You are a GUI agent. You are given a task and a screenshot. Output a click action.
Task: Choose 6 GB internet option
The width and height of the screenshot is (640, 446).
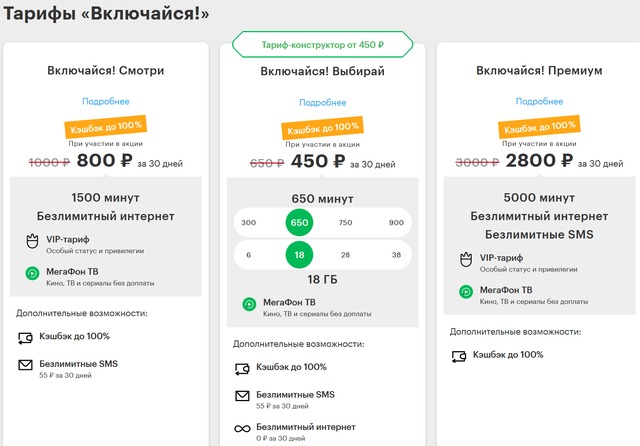pos(248,255)
